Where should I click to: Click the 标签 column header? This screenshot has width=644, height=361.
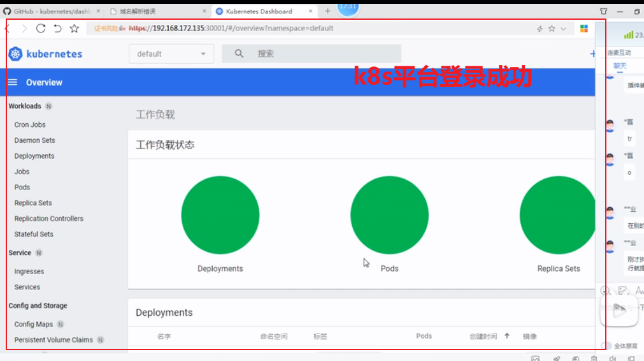point(320,336)
